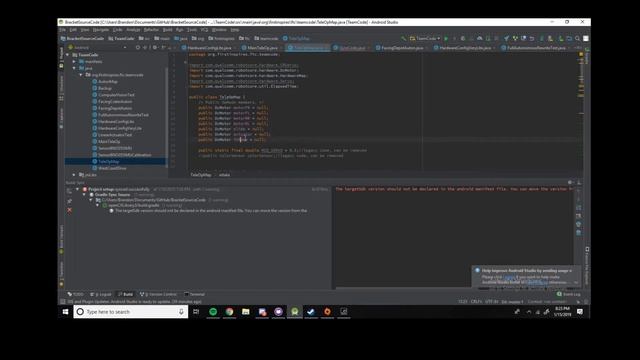Open the Android profiler gauge icon
The height and width of the screenshot is (360, 640).
[480, 38]
